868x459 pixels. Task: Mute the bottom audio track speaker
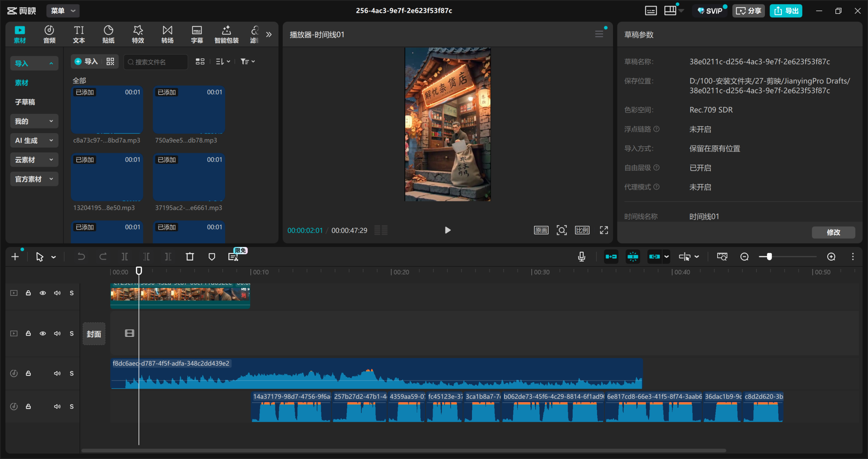pos(57,406)
